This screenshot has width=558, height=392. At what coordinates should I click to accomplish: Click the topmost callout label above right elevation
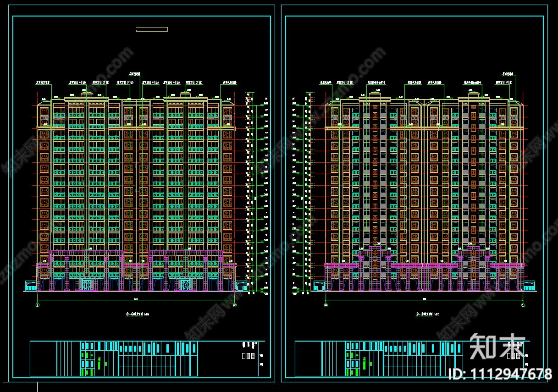tap(508, 73)
